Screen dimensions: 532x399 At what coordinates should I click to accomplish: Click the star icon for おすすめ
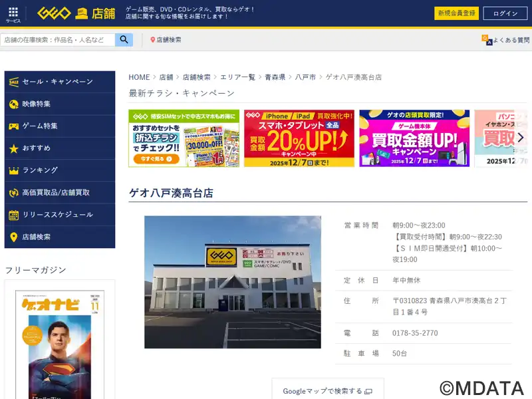pyautogui.click(x=13, y=148)
